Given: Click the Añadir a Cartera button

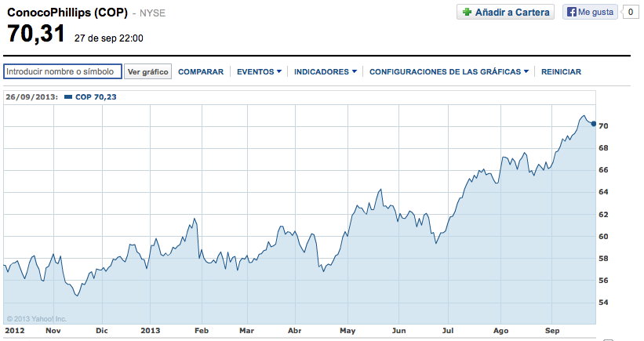Looking at the screenshot, I should pos(505,12).
